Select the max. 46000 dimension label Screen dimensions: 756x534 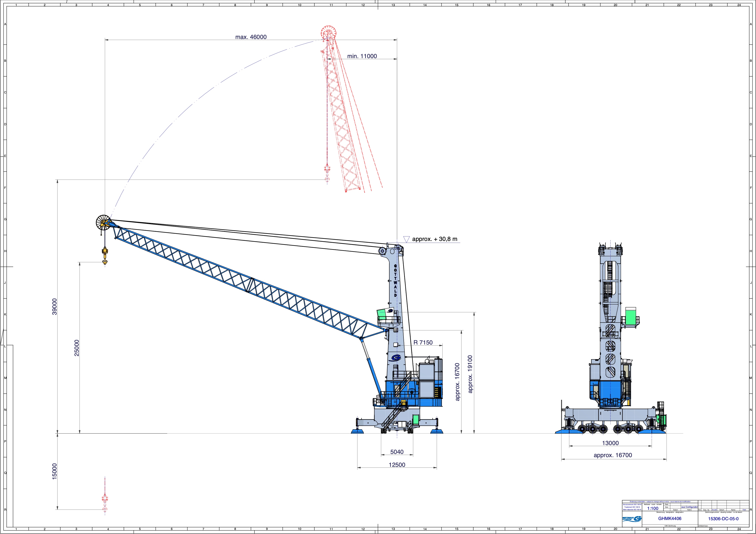coord(251,37)
